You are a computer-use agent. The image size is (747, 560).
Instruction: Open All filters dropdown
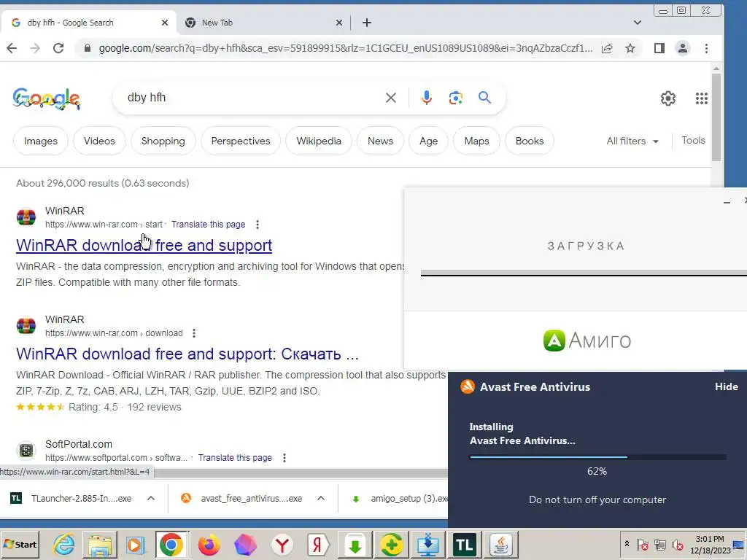click(632, 141)
